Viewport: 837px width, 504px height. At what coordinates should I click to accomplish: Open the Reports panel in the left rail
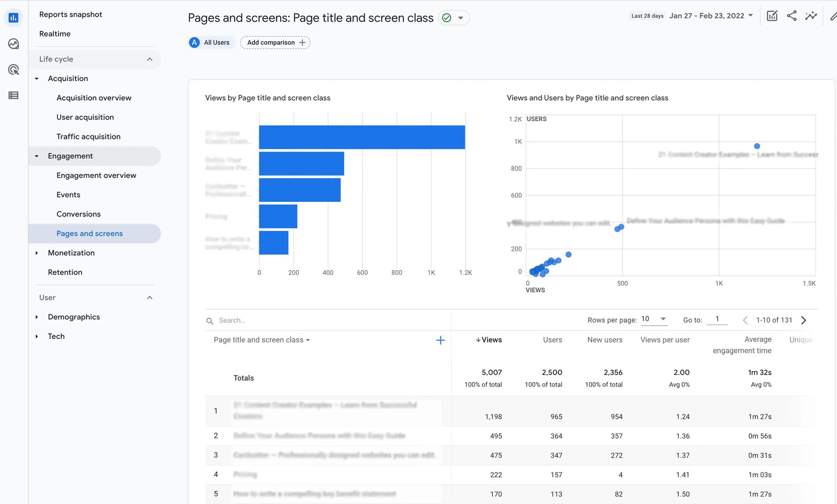tap(14, 17)
